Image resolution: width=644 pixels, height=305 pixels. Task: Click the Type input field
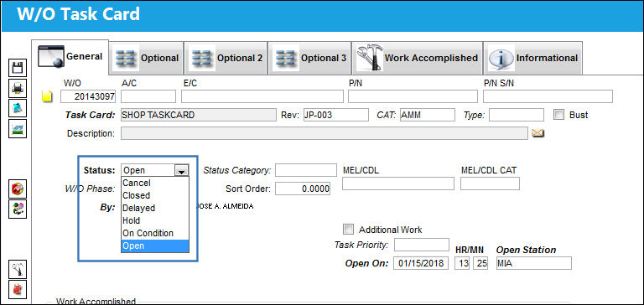pos(517,115)
